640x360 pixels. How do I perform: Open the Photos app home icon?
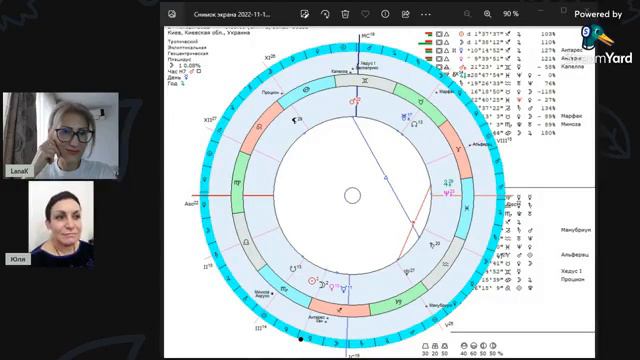tap(172, 14)
